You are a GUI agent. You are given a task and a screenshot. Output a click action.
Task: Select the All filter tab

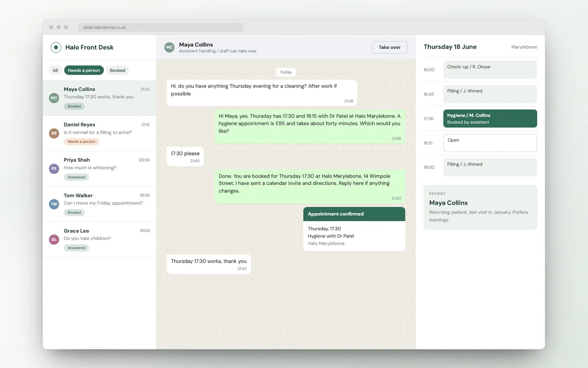(x=55, y=70)
